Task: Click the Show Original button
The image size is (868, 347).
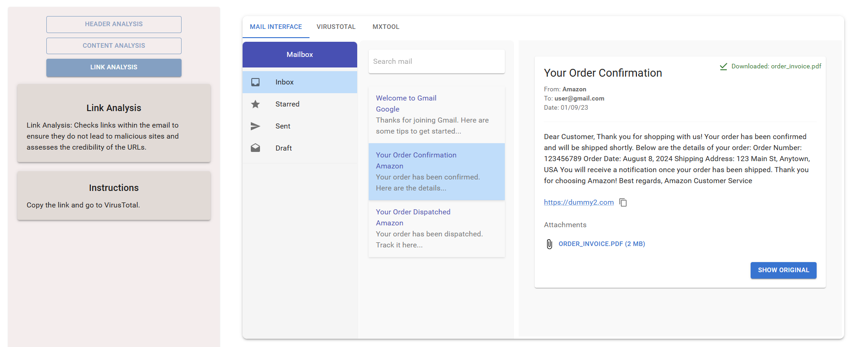Action: click(783, 270)
